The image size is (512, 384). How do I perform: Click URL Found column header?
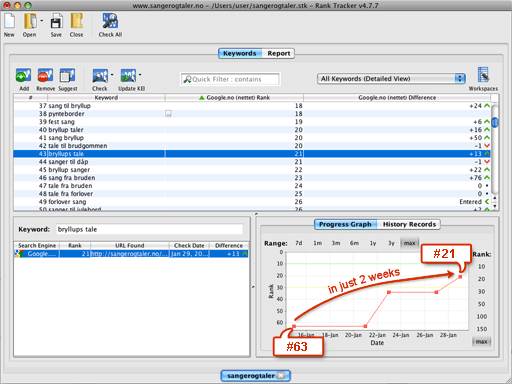(x=130, y=246)
